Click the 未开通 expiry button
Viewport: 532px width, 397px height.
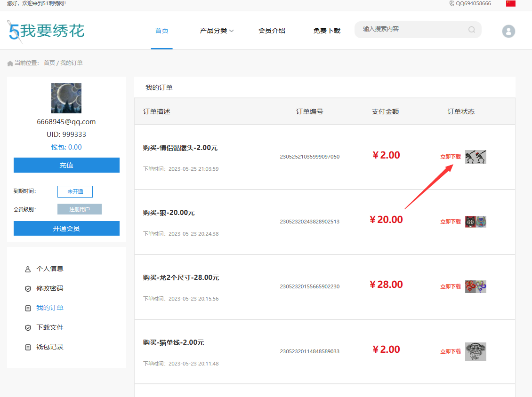[75, 191]
